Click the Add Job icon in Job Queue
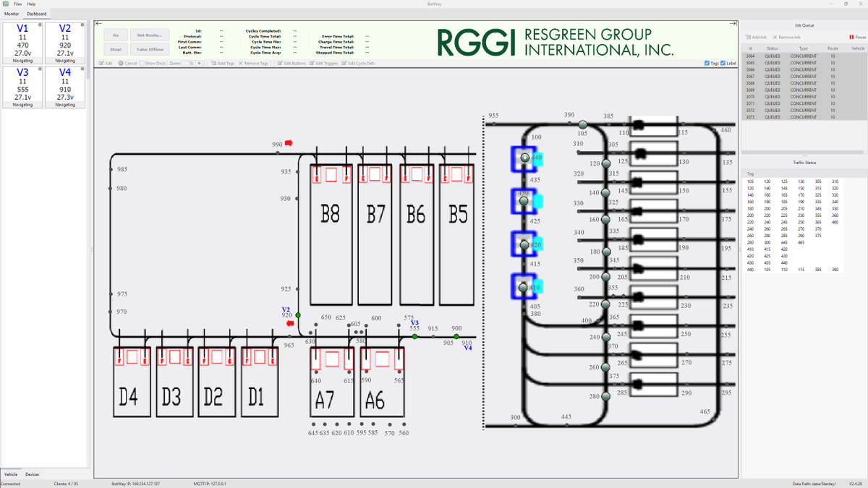The height and width of the screenshot is (488, 868). (x=748, y=37)
